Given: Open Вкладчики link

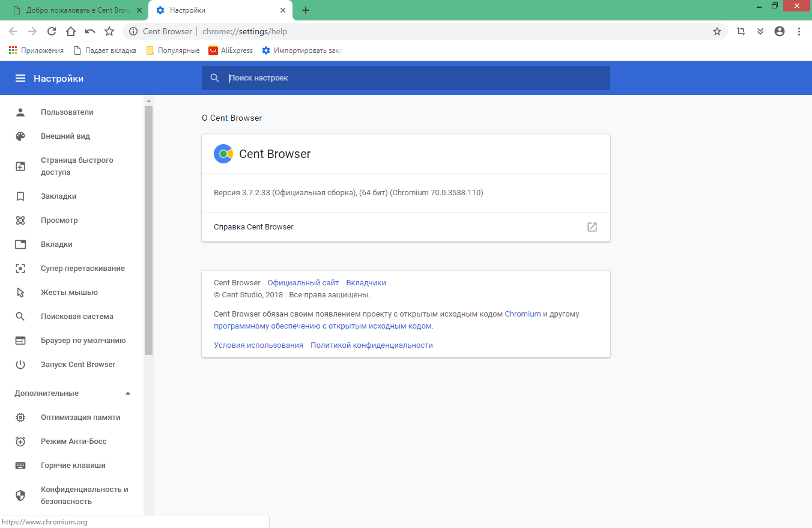Looking at the screenshot, I should point(366,283).
